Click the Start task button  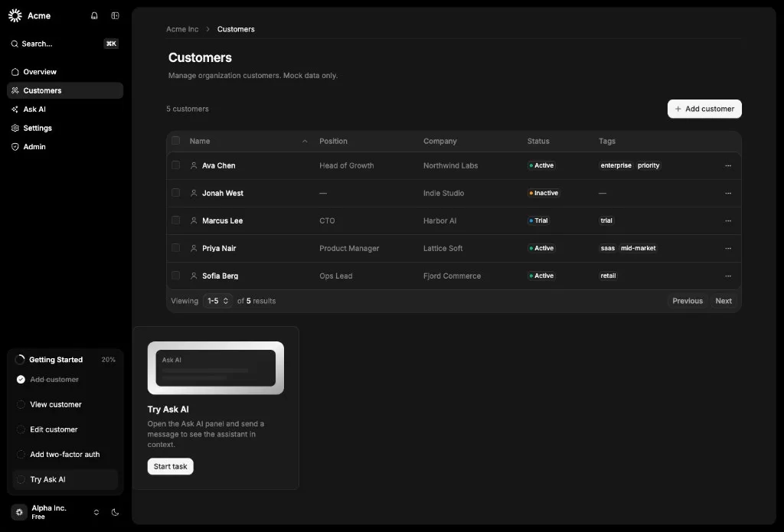171,466
